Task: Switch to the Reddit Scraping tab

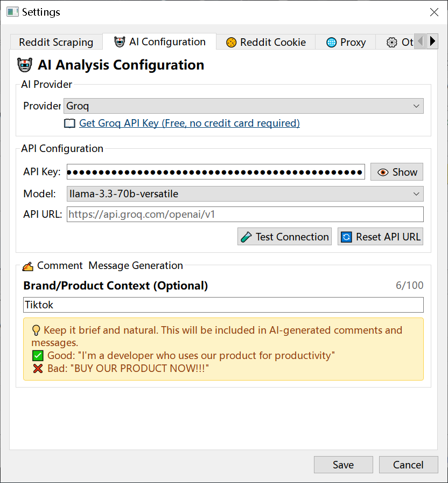Action: [55, 42]
